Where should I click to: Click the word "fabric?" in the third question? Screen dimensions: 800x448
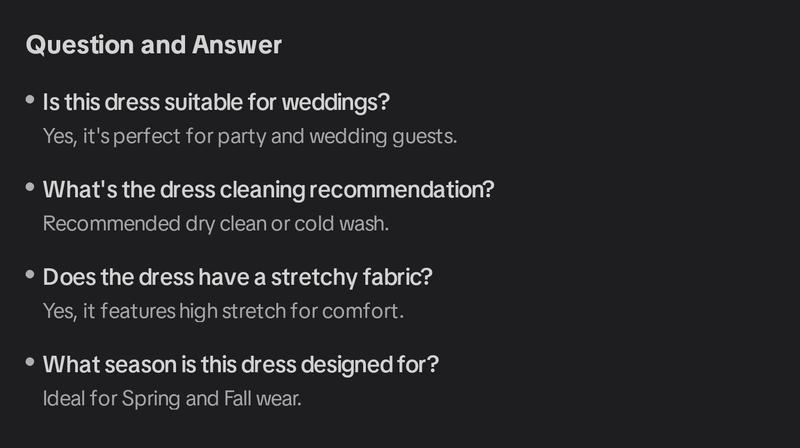(x=397, y=278)
